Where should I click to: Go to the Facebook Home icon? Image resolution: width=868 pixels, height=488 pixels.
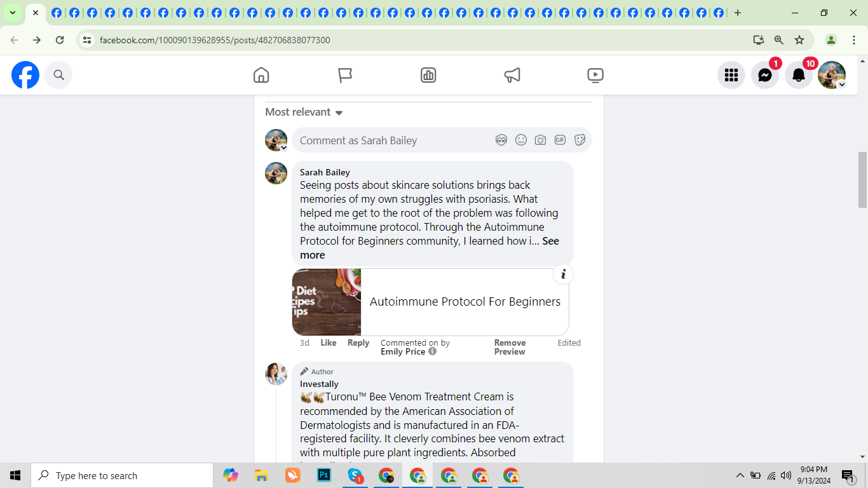[261, 75]
